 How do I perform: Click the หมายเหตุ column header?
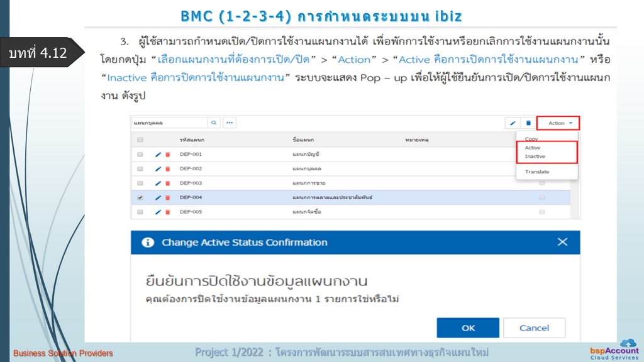coord(416,140)
